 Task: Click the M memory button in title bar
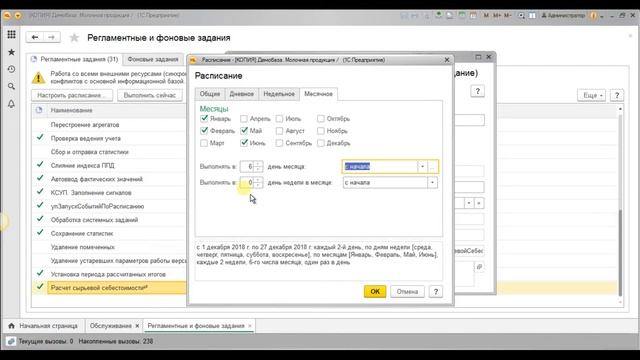click(486, 16)
